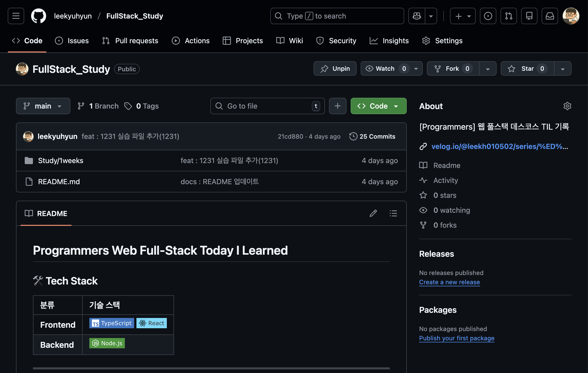Open About settings gear icon
The image size is (588, 373).
tap(567, 106)
